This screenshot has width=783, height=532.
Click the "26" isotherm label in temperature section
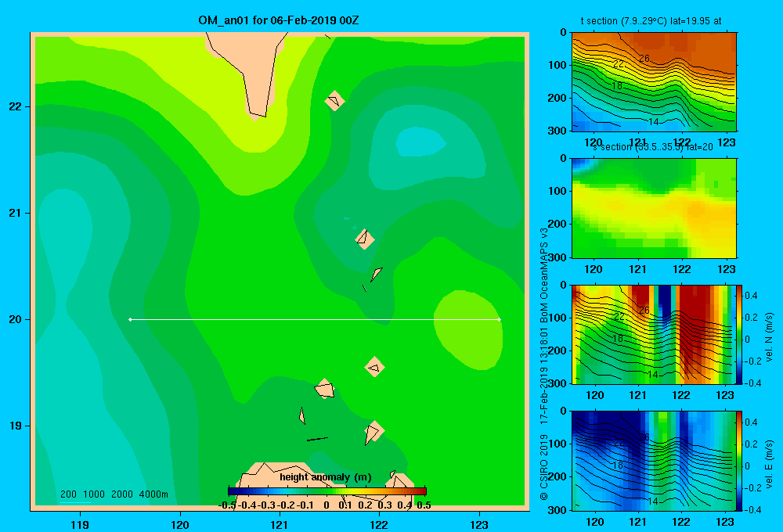coord(644,59)
